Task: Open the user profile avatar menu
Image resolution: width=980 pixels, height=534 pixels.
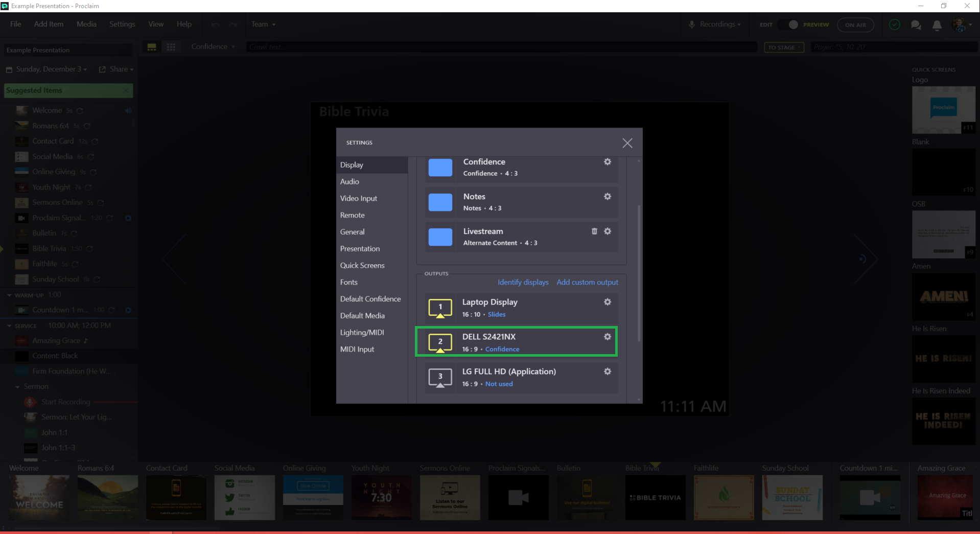Action: tap(962, 25)
